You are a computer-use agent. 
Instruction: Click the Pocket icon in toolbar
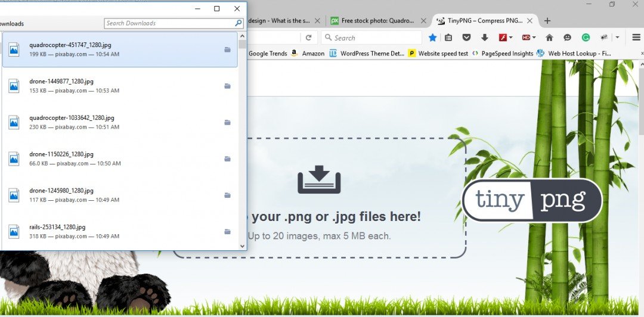466,38
